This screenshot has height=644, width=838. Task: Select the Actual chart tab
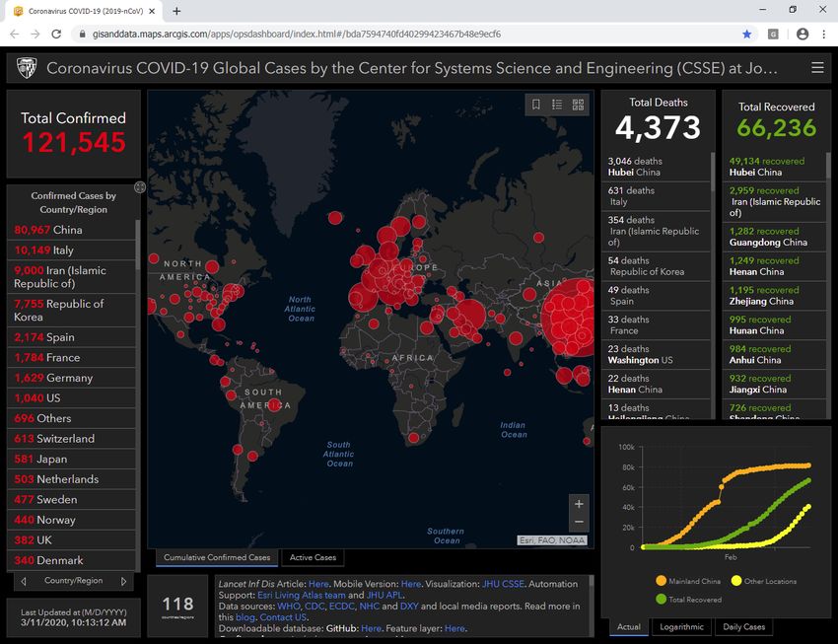pyautogui.click(x=629, y=627)
